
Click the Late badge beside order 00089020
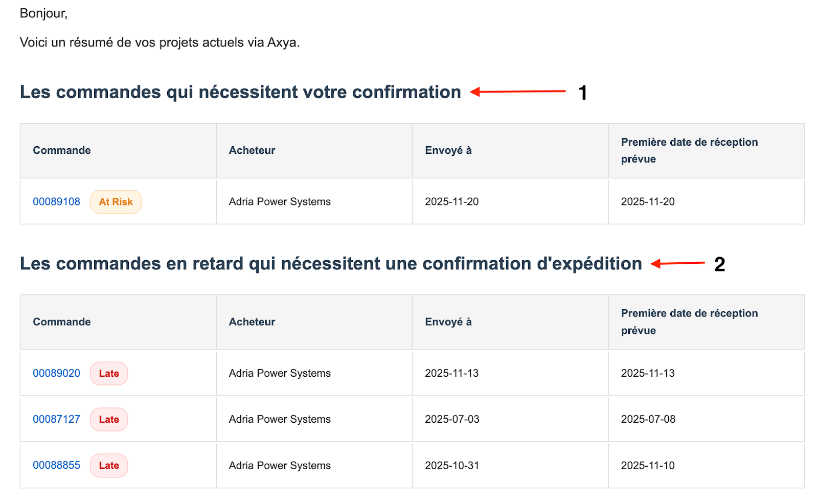click(x=109, y=374)
